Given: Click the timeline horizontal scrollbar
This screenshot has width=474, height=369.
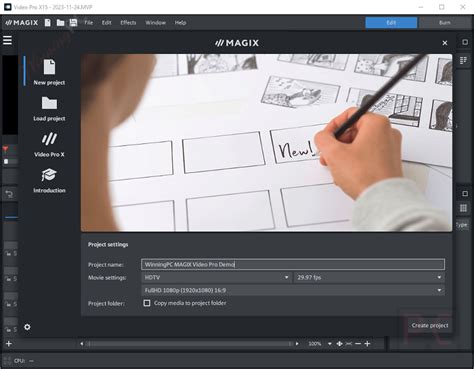Looking at the screenshot, I should pyautogui.click(x=189, y=344).
